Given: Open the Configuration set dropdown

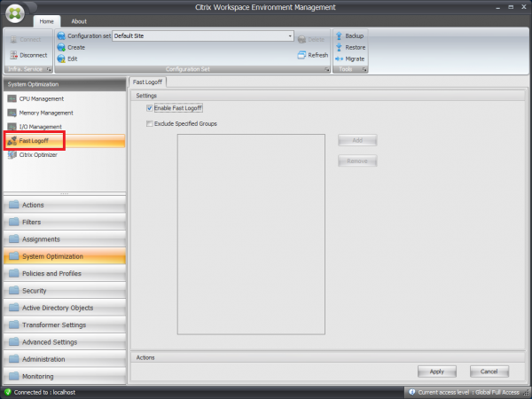Looking at the screenshot, I should [x=289, y=36].
